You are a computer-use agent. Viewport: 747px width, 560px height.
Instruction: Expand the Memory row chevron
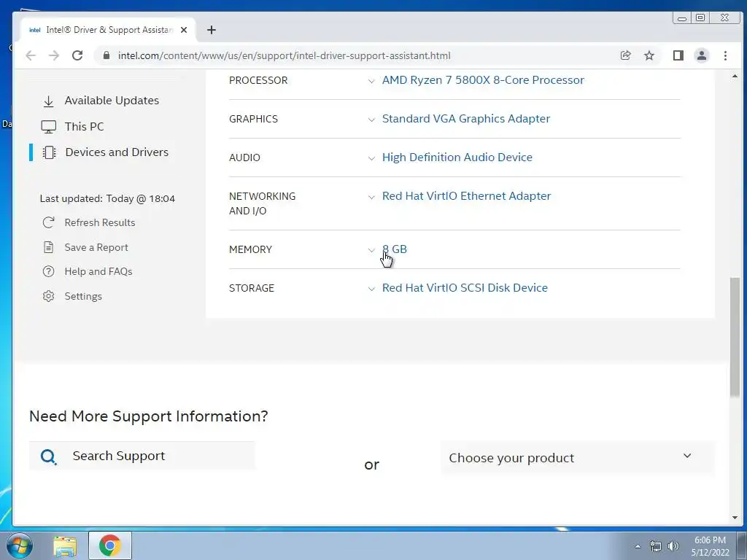[x=371, y=250]
